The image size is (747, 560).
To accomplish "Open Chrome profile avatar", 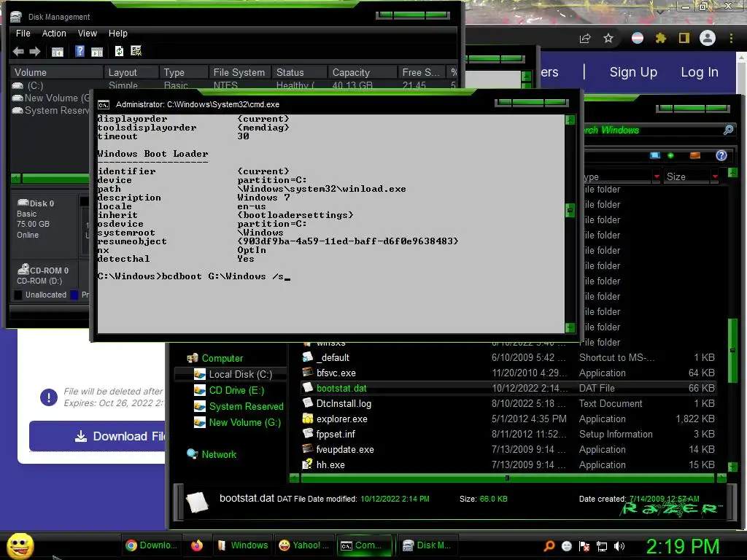I will (x=708, y=38).
